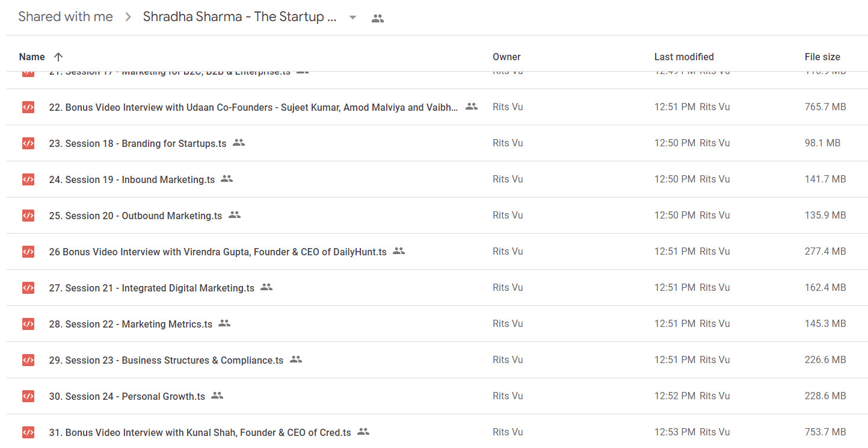Click the file icon for Integrated Digital Marketing.ts

point(28,288)
